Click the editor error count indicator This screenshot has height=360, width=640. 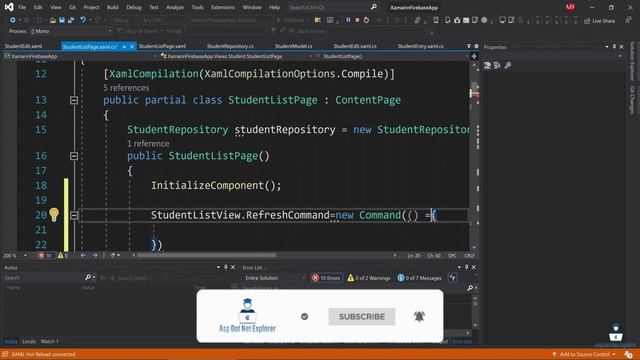(x=45, y=256)
